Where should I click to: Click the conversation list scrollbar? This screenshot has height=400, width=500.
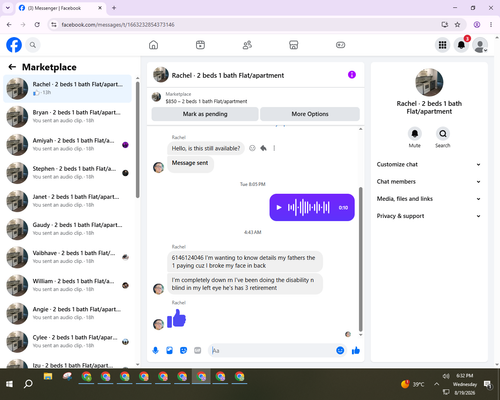(137, 140)
